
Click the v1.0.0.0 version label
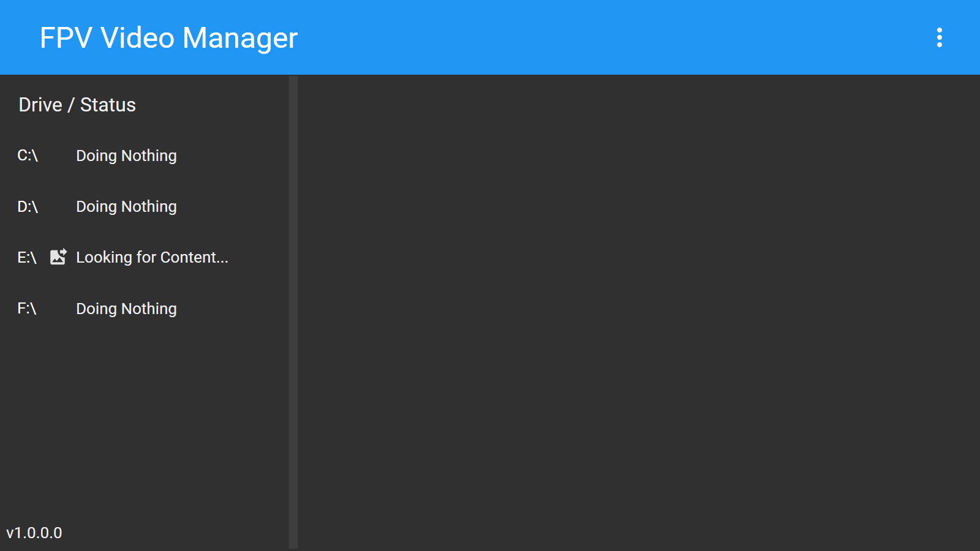click(34, 533)
